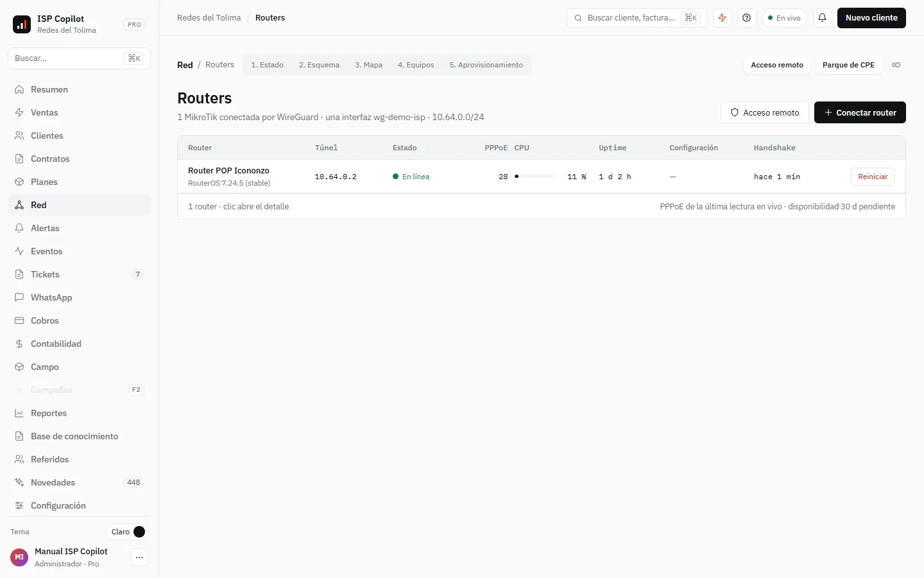Screen dimensions: 924x578
Task: Click the Acceso remoto button with shield icon
Action: point(764,112)
